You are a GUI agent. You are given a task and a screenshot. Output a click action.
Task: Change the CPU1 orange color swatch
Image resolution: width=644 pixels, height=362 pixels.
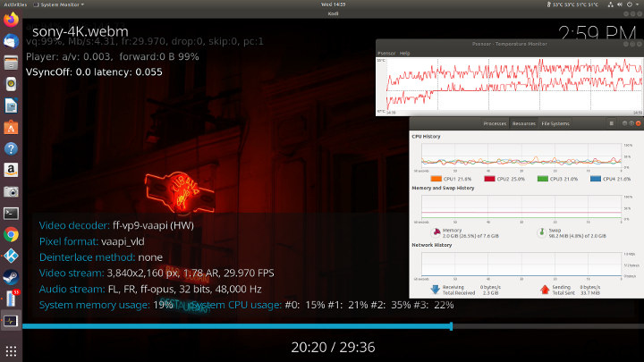(x=436, y=179)
